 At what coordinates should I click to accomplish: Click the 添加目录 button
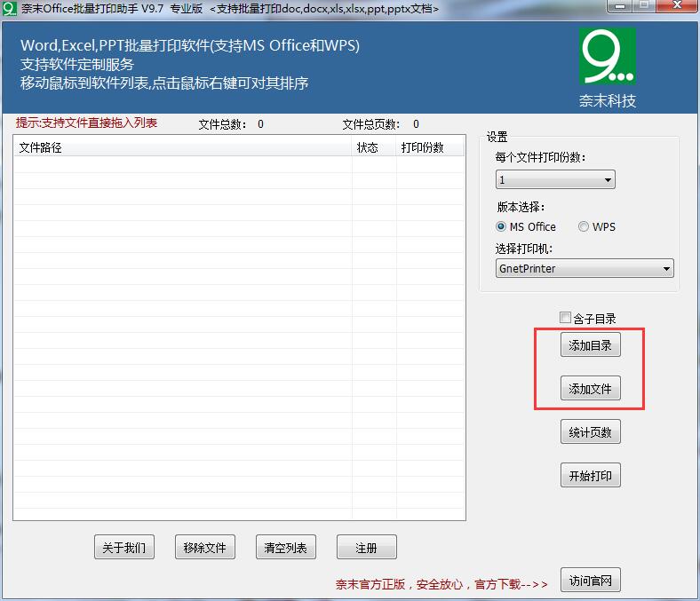[x=590, y=345]
